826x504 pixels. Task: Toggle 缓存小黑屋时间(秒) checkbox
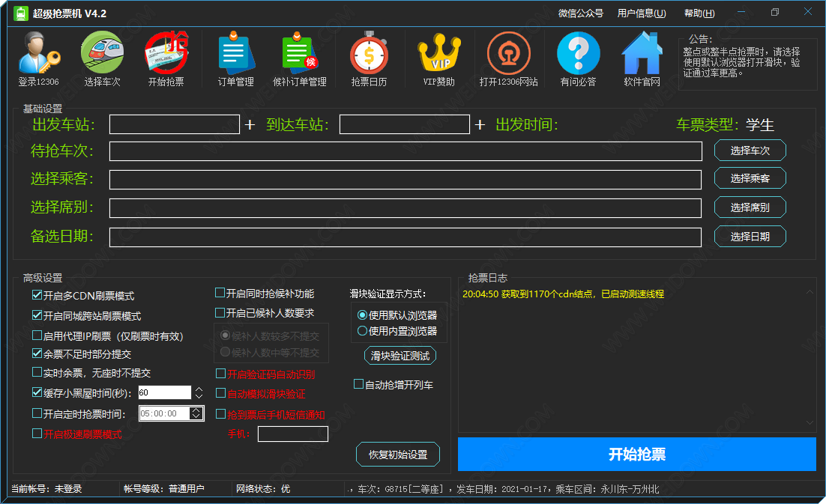point(37,392)
